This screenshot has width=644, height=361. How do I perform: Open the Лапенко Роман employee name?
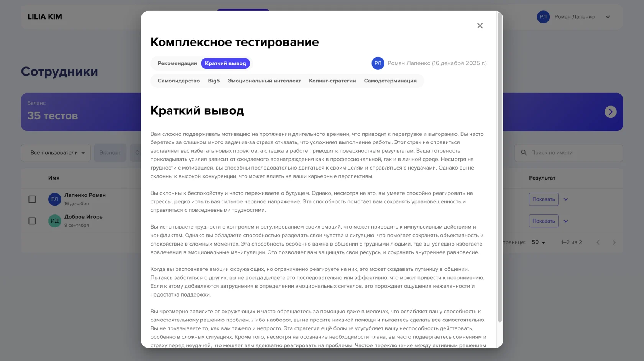pyautogui.click(x=85, y=195)
